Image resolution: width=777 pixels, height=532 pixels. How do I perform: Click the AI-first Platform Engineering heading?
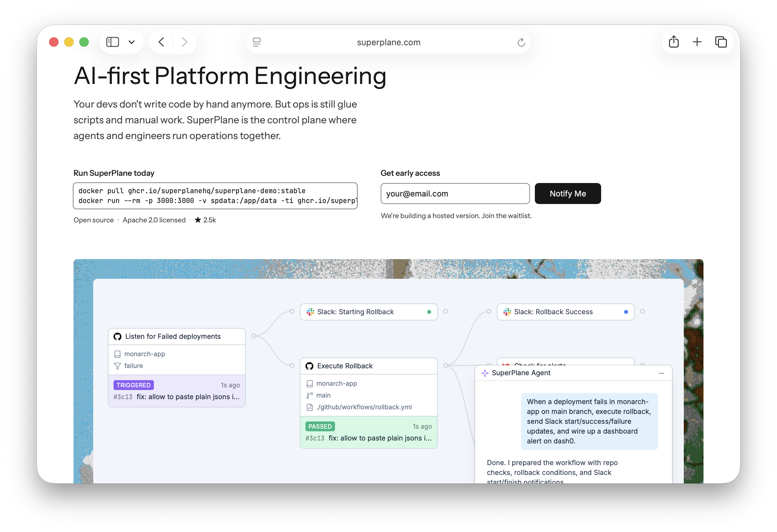230,76
